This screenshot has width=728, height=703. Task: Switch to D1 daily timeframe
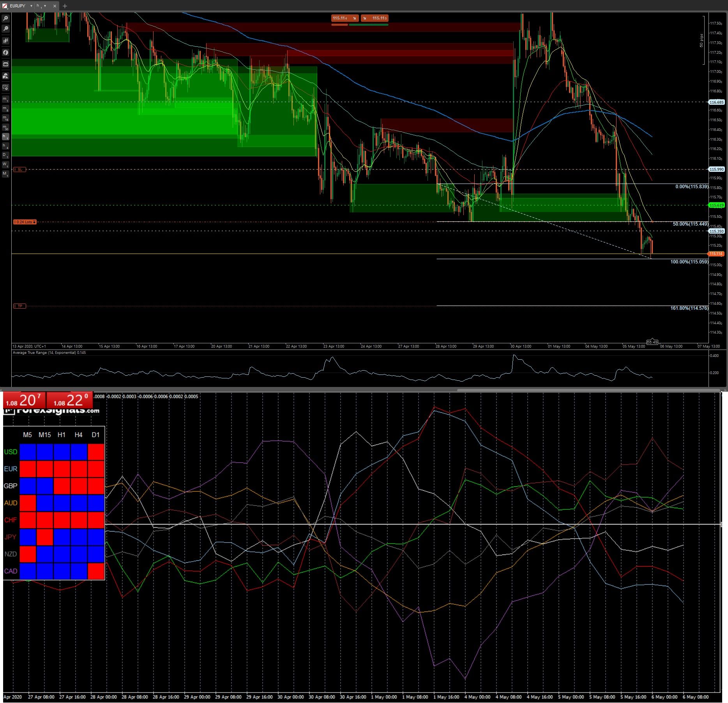5,155
